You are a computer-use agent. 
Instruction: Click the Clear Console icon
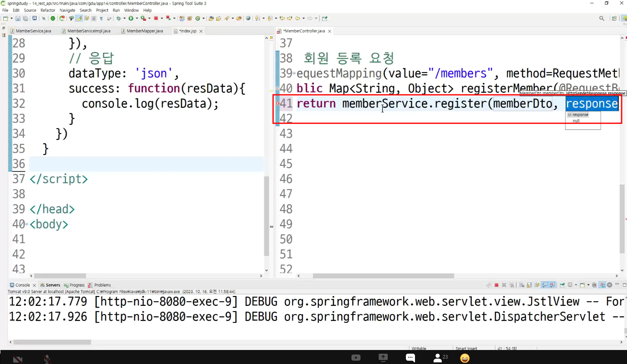point(521,285)
